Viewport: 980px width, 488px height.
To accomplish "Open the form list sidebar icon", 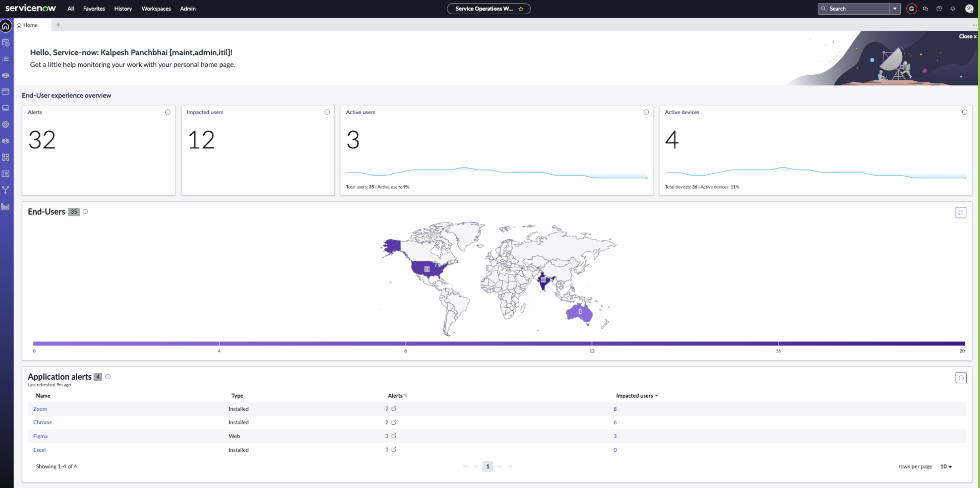I will (x=6, y=173).
